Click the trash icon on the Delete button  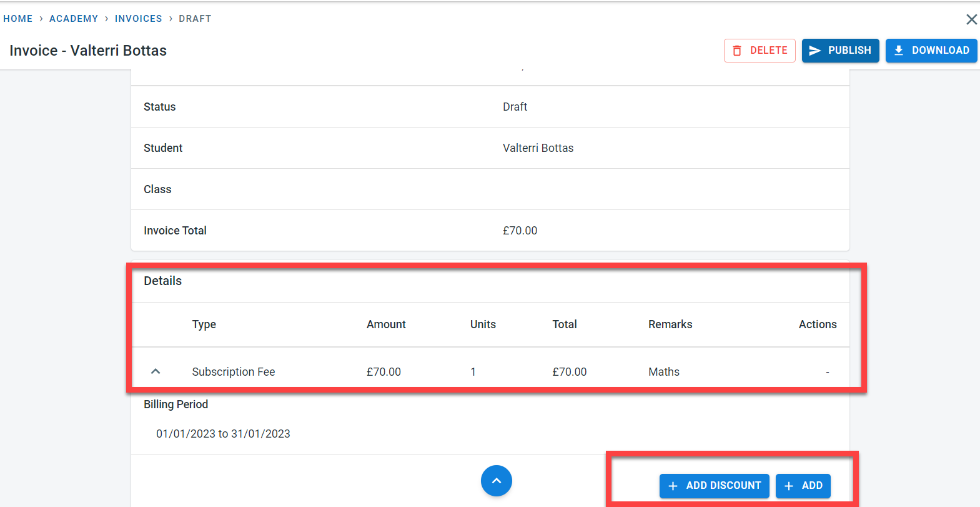(x=737, y=51)
